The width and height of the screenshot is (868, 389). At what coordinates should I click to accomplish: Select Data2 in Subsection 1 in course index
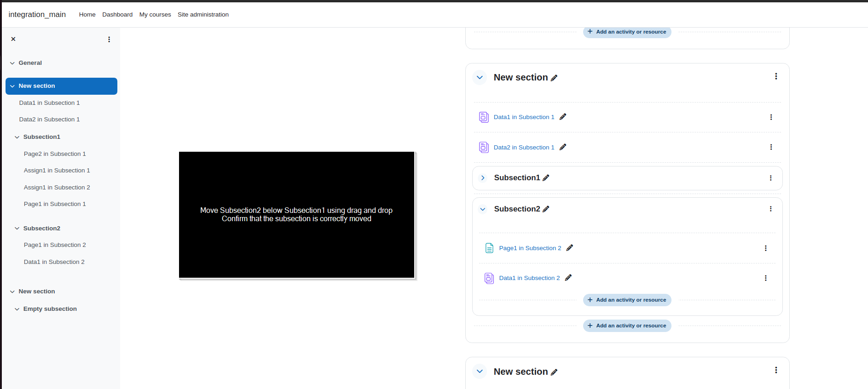point(49,120)
